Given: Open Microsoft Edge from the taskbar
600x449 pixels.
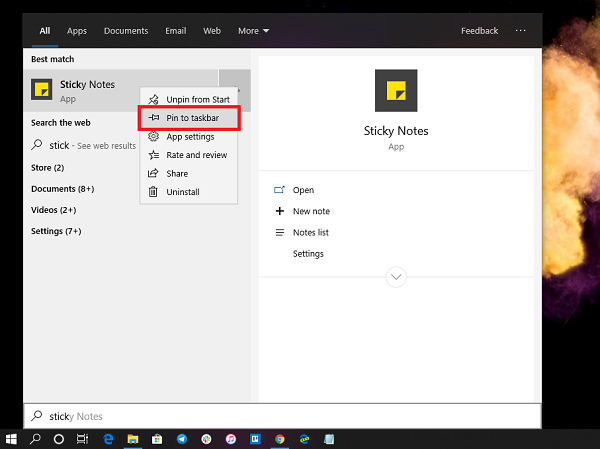Looking at the screenshot, I should [x=108, y=439].
